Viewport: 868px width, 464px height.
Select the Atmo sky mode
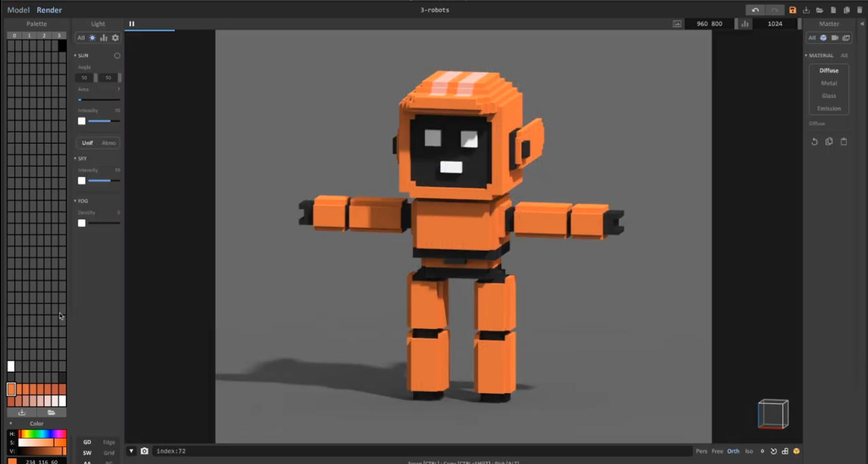109,143
